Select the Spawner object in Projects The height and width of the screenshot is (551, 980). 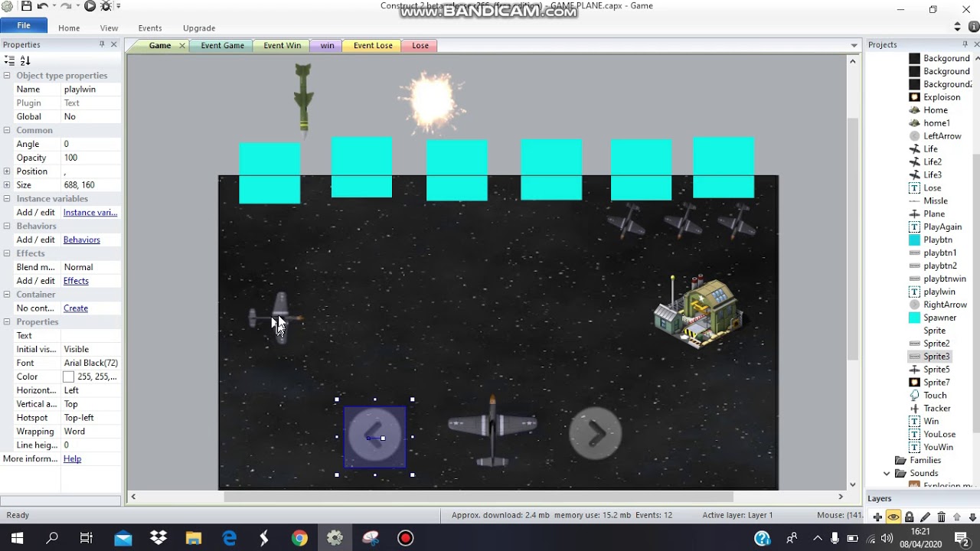tap(939, 318)
